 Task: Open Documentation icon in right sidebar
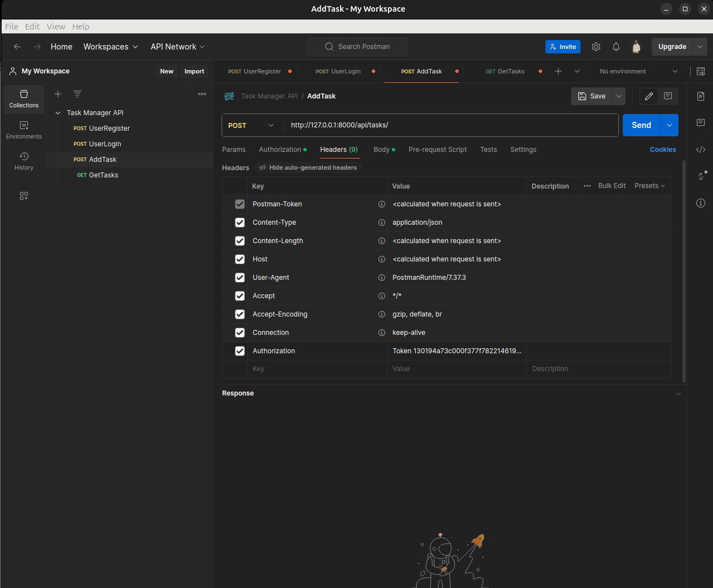point(701,96)
